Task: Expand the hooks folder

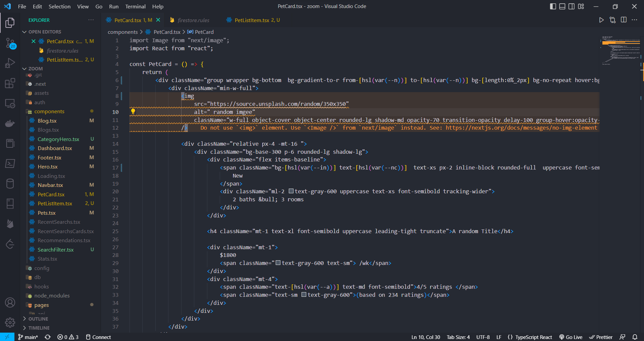Action: [41, 287]
